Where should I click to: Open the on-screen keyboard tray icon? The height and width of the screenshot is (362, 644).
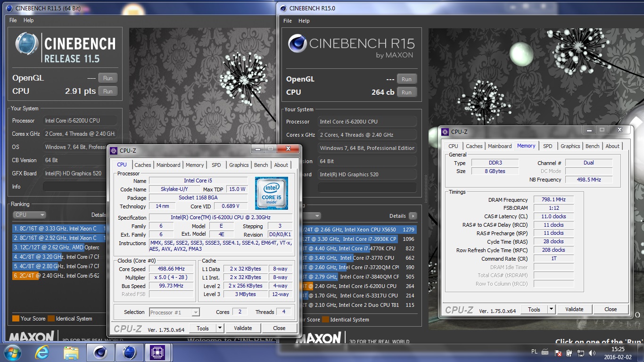tap(545, 352)
